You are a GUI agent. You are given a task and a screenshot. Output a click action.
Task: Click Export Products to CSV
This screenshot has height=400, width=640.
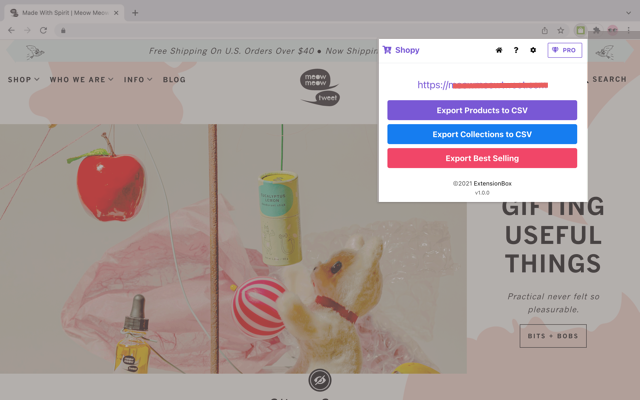coord(482,110)
